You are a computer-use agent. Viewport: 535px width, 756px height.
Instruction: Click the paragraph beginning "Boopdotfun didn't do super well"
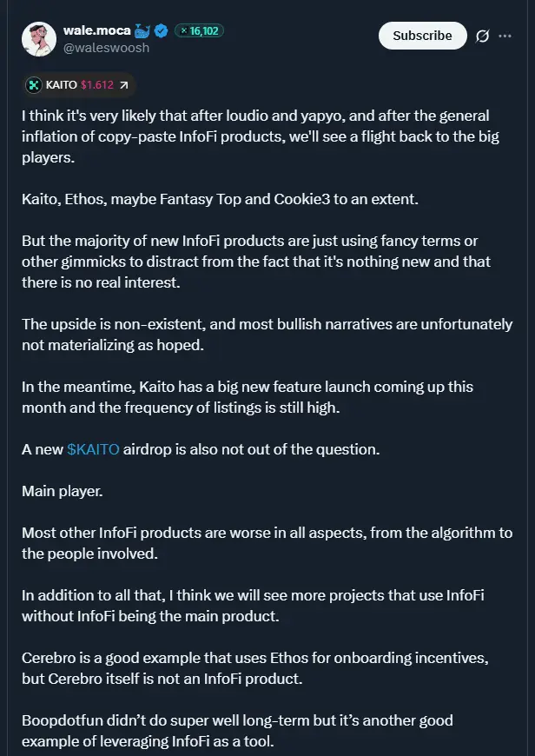(237, 731)
